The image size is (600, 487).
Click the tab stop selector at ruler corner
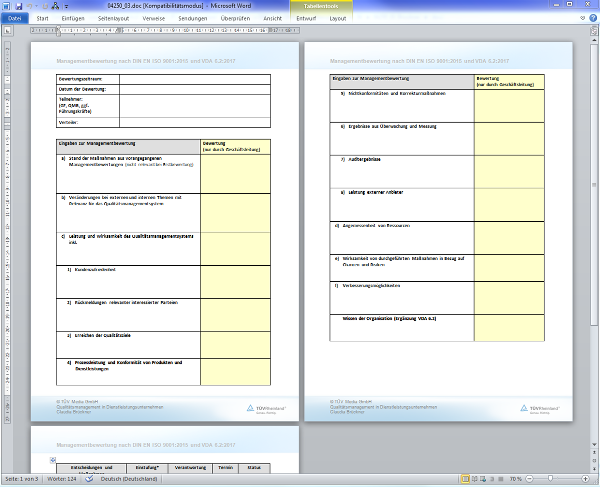(6, 29)
